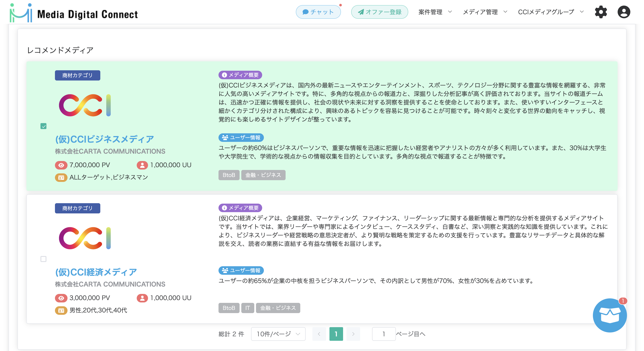Viewport: 644px width, 351px height.
Task: Uncheck the (仮)CCIビジネスメディア checkbox
Action: (43, 126)
